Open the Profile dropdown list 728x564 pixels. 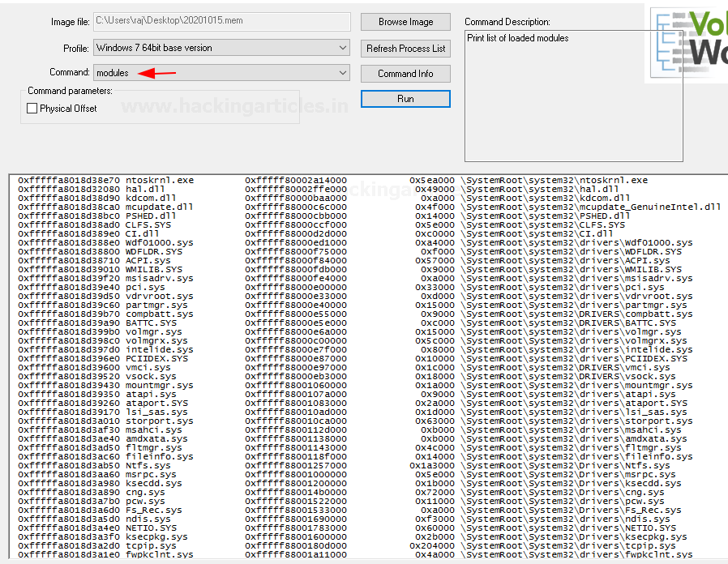point(221,48)
